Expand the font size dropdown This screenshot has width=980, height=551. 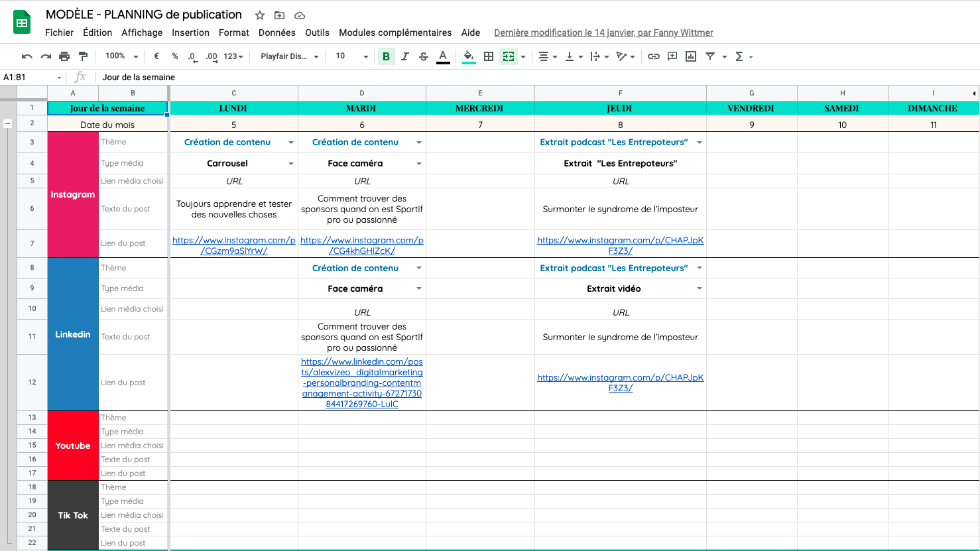tap(365, 56)
